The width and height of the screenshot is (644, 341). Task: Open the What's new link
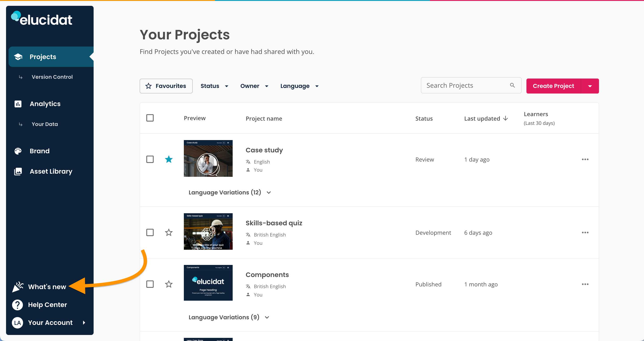coord(47,287)
